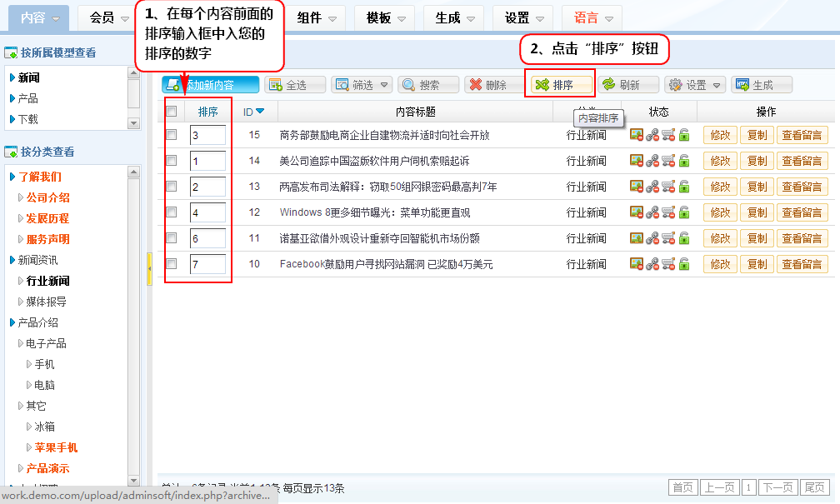Click the 删除 delete button with red X
Image resolution: width=840 pixels, height=504 pixels.
pyautogui.click(x=488, y=85)
